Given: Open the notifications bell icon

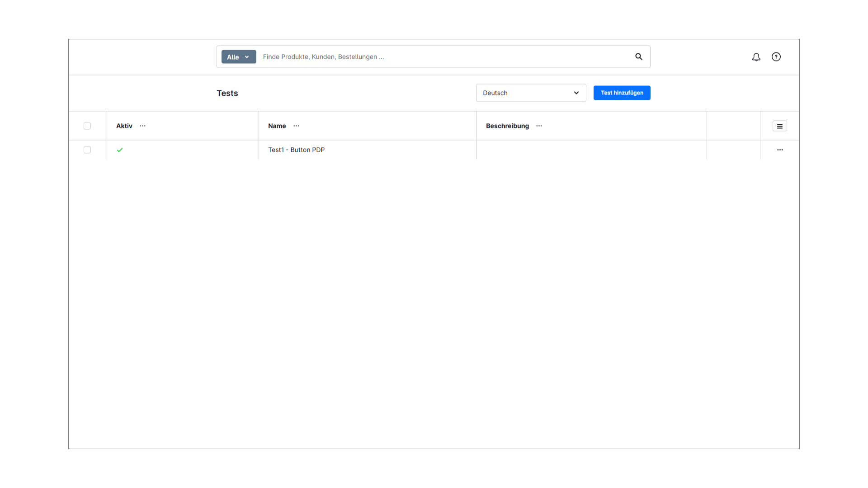Looking at the screenshot, I should 756,57.
